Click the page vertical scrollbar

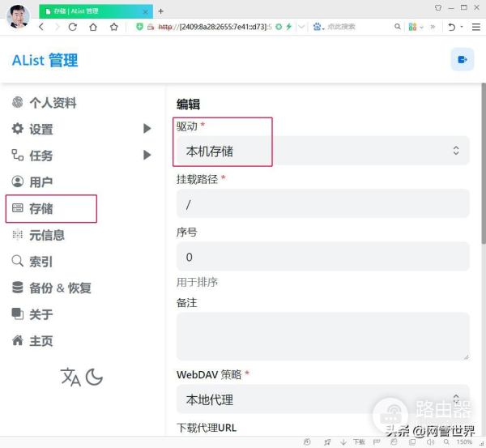[x=484, y=164]
